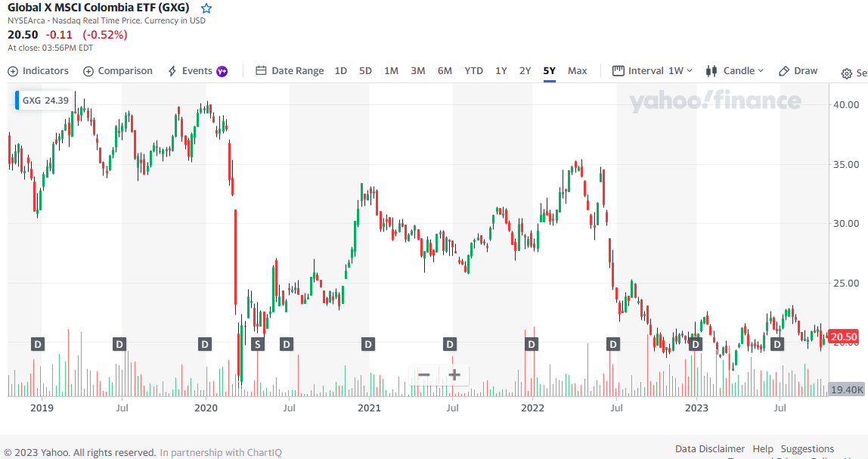Open chart settings gear icon

pyautogui.click(x=846, y=73)
